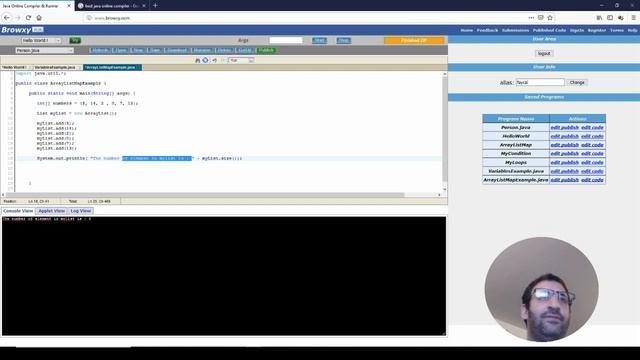Click the green Publish toolbar button
Screen dimensions: 640x360
[x=266, y=50]
